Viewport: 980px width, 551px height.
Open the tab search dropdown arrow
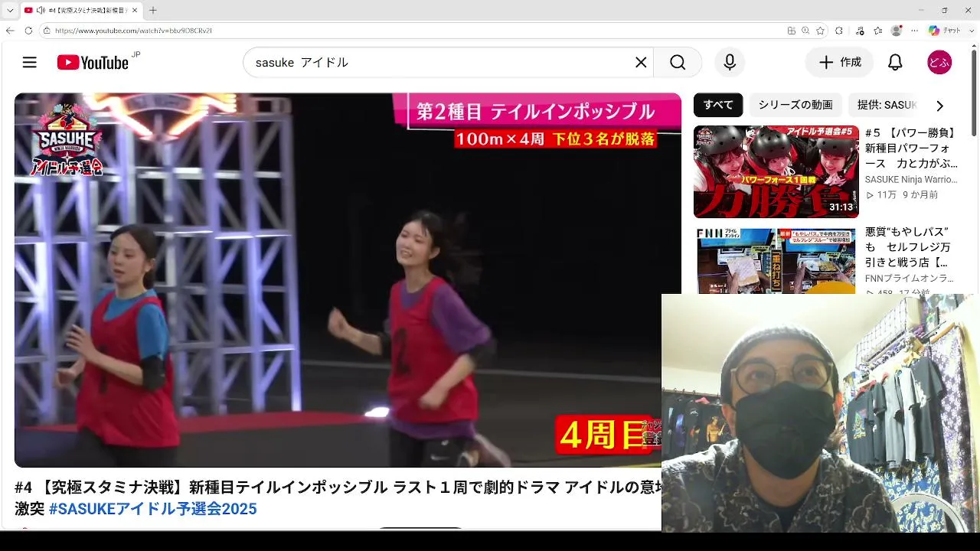[10, 10]
